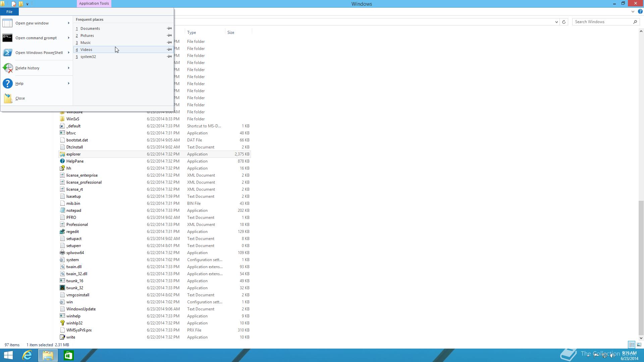
Task: Select the WindowsUpdate text document
Action: [81, 309]
